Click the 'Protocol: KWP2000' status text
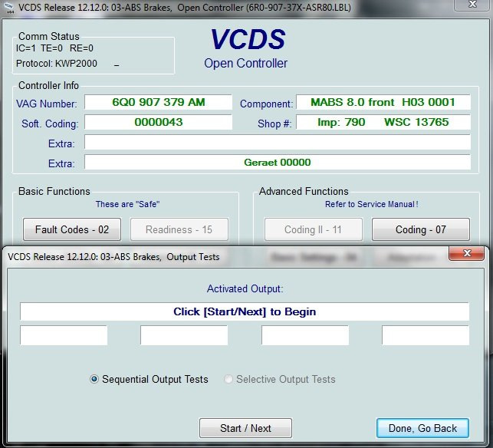The image size is (493, 448). click(57, 64)
